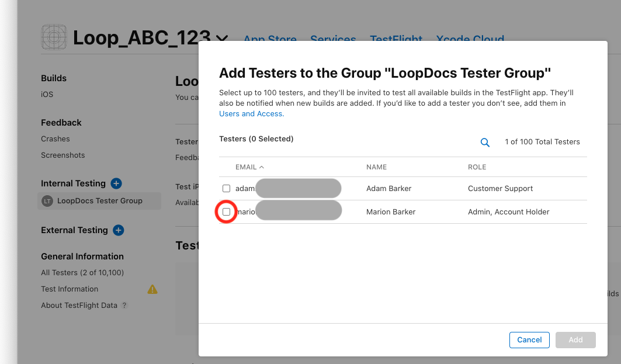The image size is (621, 364).
Task: Click the LoopDocs Tester Group LT avatar
Action: click(47, 201)
